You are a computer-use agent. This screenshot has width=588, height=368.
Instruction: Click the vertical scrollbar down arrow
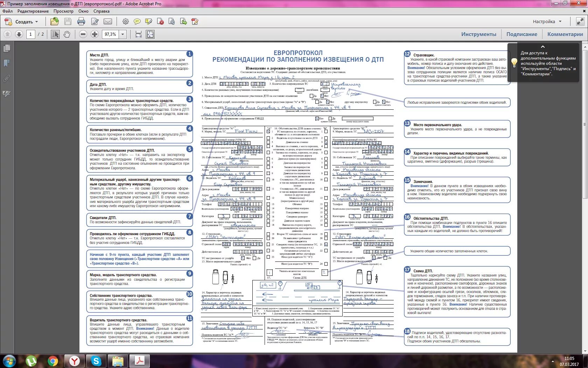585,351
